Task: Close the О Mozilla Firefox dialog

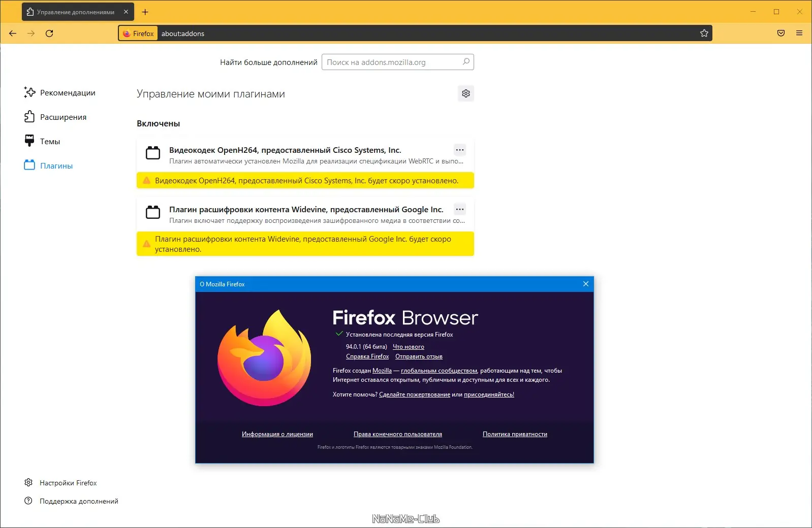Action: coord(586,284)
